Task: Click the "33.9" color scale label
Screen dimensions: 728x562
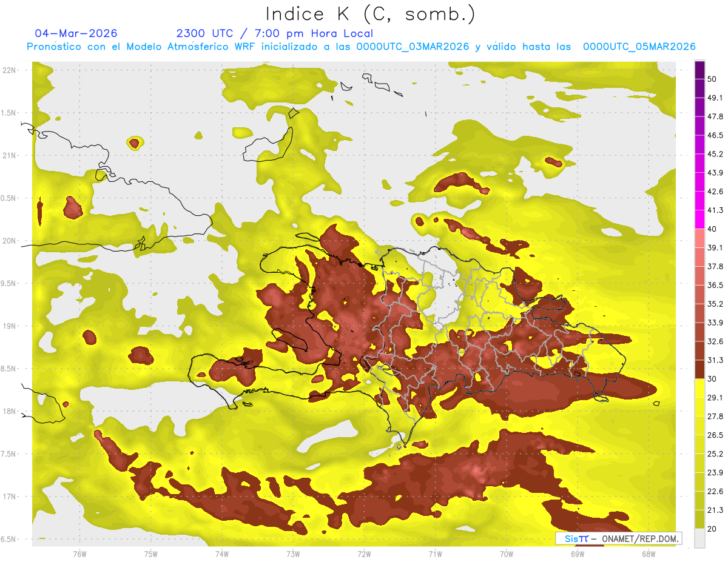Action: pos(715,323)
